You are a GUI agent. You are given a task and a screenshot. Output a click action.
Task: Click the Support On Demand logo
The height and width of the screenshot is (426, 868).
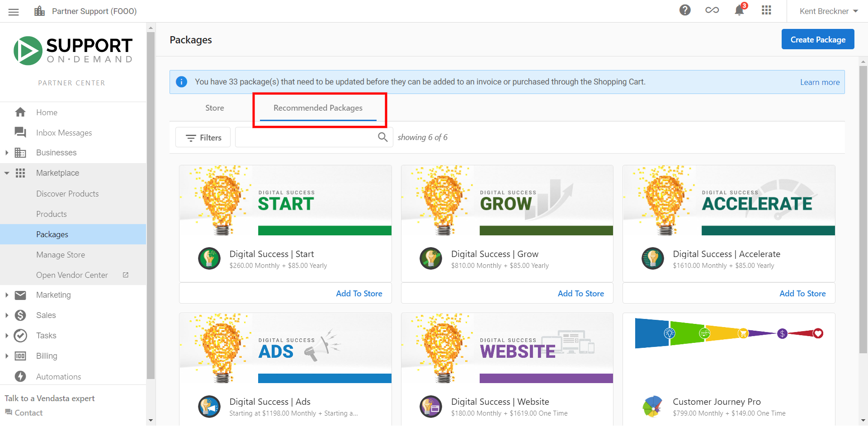point(73,51)
